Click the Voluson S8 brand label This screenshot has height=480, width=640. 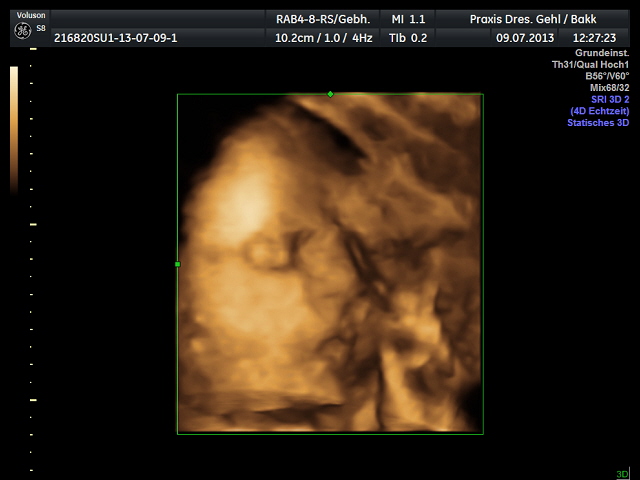[29, 16]
